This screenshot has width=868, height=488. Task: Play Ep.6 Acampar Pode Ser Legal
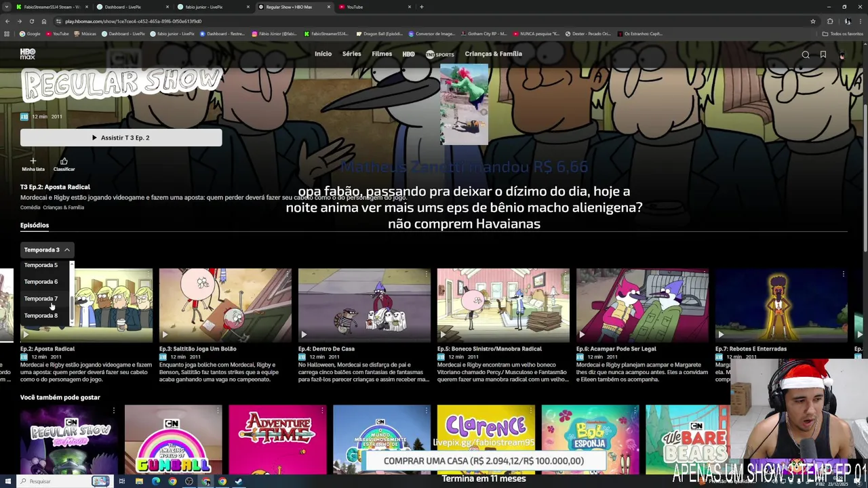click(x=582, y=334)
